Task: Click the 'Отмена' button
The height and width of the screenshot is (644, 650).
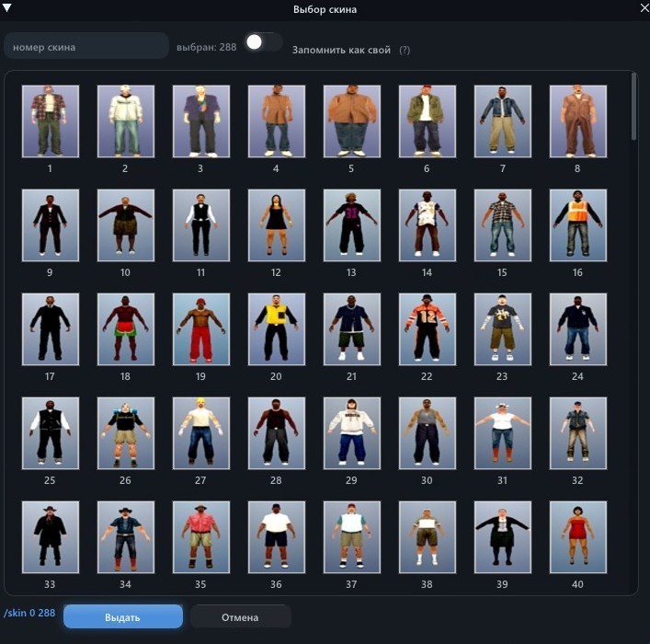Action: tap(241, 617)
